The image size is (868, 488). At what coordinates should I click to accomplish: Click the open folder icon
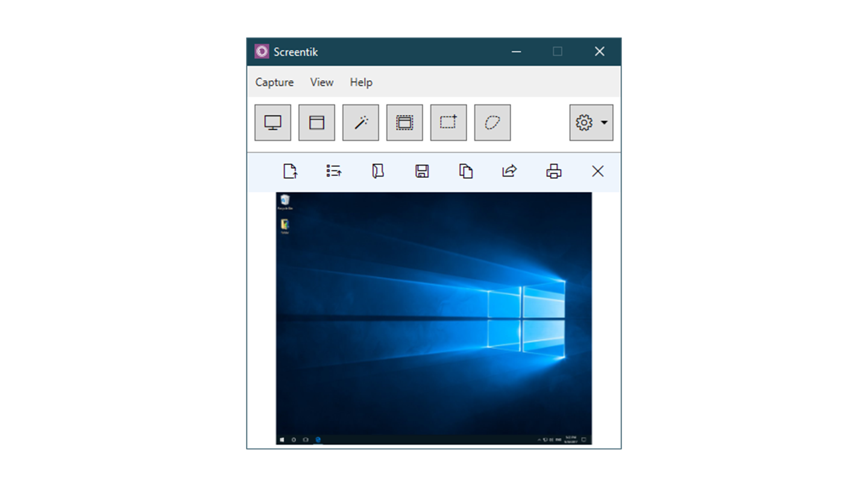378,172
